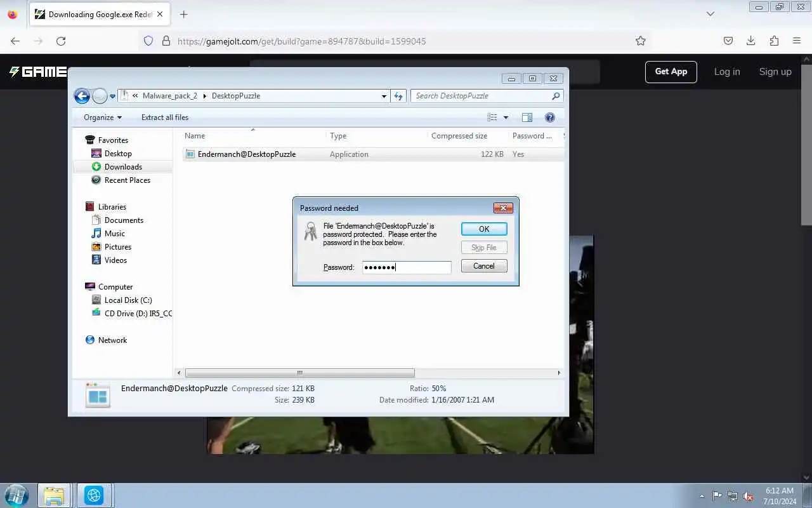Viewport: 812px width, 508px height.
Task: Click the volume tray icon
Action: [x=748, y=496]
